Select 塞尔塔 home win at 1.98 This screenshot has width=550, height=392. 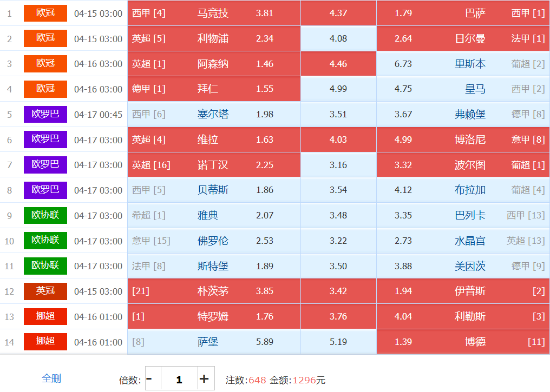(214, 114)
